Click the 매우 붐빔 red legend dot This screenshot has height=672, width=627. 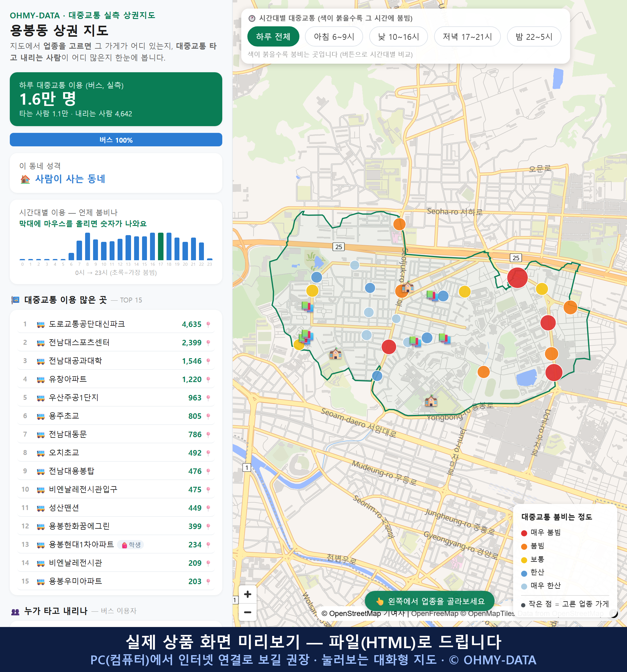pos(524,533)
